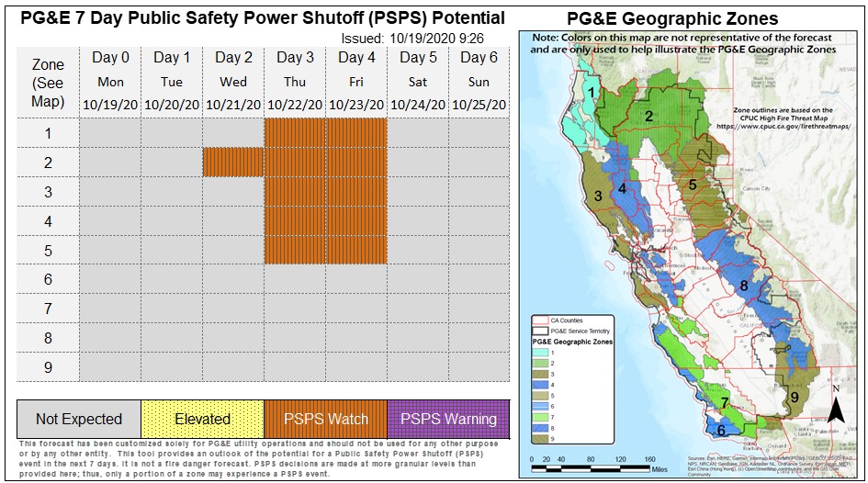868x483 pixels.
Task: Click the forecast disclaimer paragraph
Action: 258,458
